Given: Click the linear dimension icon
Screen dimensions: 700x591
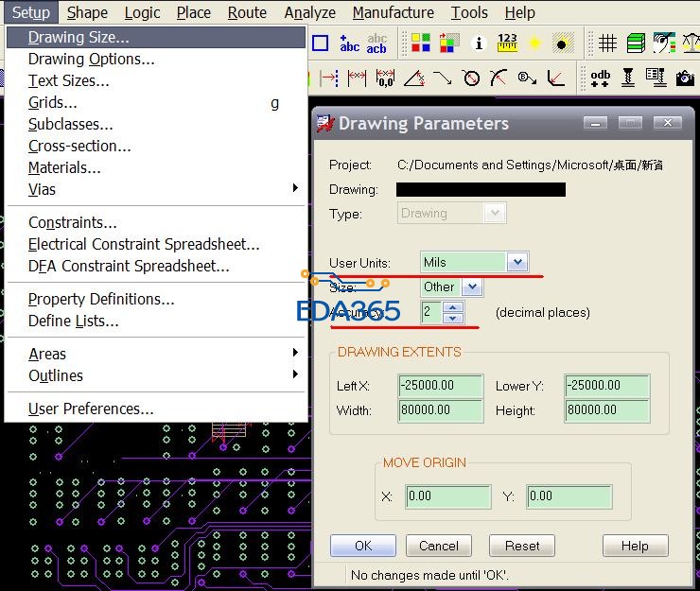Looking at the screenshot, I should tap(357, 78).
